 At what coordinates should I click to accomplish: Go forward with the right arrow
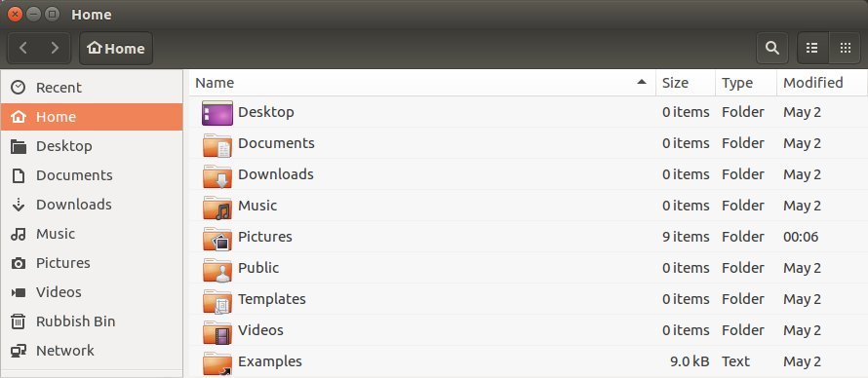point(55,48)
